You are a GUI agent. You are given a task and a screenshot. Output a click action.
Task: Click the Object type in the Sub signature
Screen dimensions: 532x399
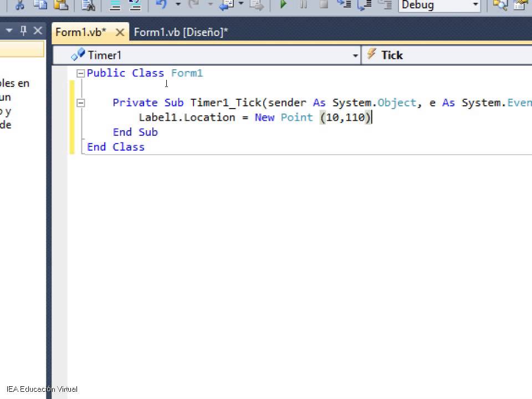(x=397, y=103)
